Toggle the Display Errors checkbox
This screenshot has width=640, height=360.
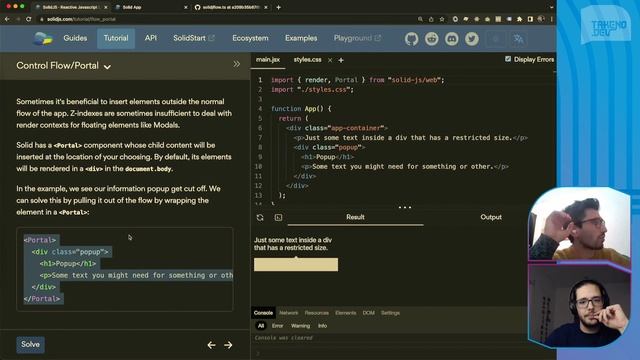point(508,59)
